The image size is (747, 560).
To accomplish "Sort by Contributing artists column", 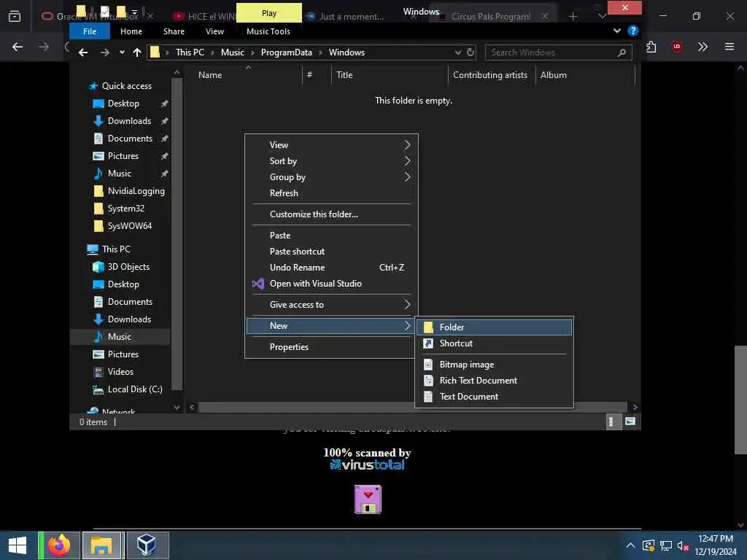I will pyautogui.click(x=490, y=75).
